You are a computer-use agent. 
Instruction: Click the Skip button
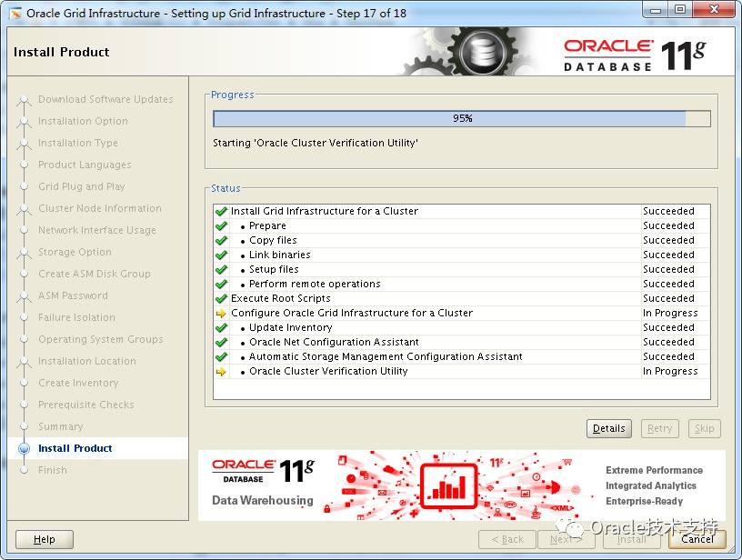(x=704, y=428)
